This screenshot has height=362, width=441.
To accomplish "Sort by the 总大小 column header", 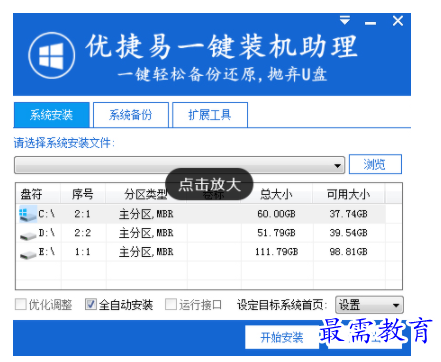I will tap(276, 194).
